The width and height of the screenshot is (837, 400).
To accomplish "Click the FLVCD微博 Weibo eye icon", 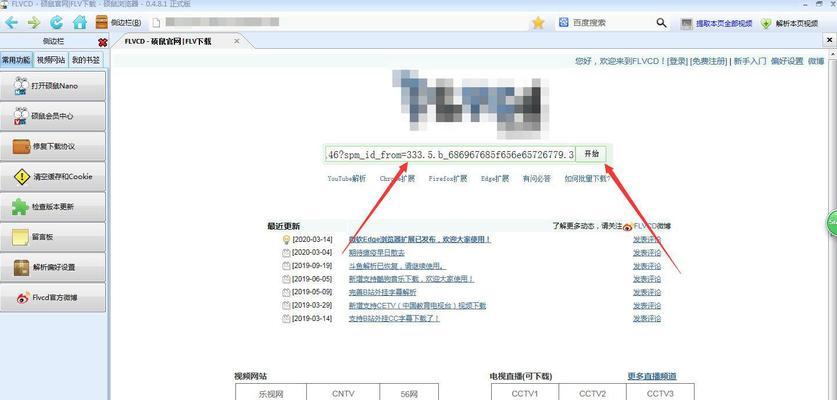I will 628,227.
